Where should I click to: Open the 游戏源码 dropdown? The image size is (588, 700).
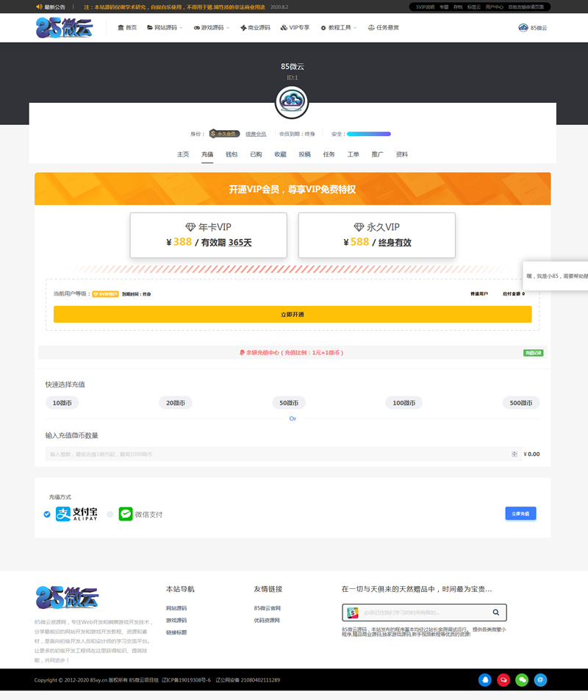(213, 27)
